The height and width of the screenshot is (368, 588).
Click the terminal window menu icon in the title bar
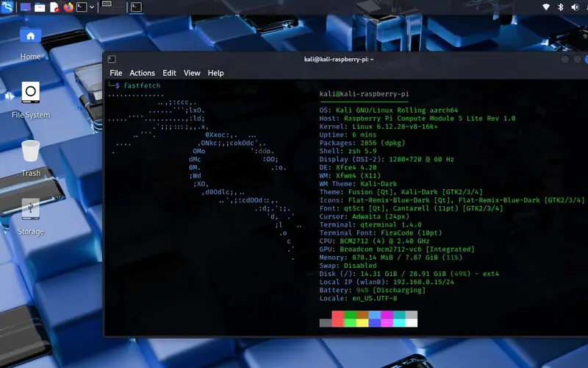112,60
